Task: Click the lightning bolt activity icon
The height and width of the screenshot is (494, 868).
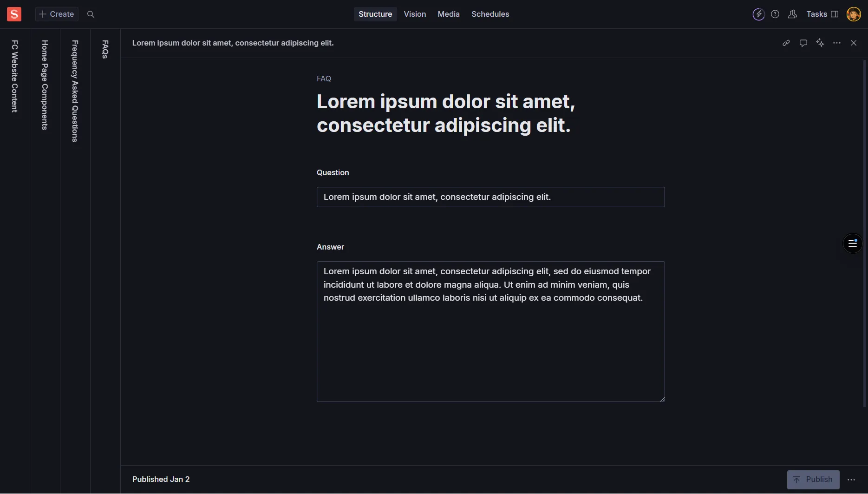Action: (x=758, y=14)
